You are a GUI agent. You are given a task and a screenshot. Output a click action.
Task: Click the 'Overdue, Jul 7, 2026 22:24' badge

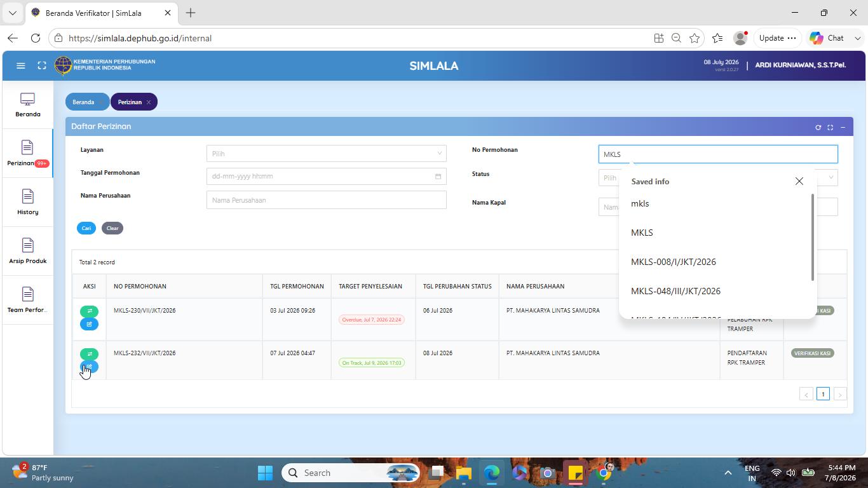(x=372, y=320)
